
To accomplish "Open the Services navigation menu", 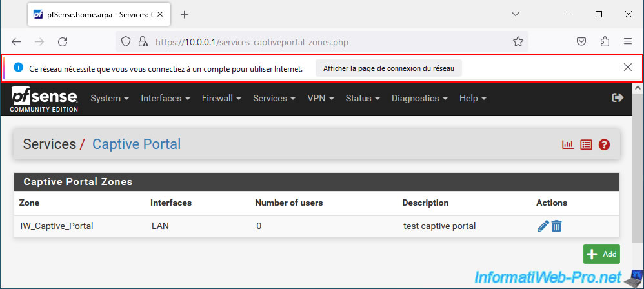I will coord(274,99).
